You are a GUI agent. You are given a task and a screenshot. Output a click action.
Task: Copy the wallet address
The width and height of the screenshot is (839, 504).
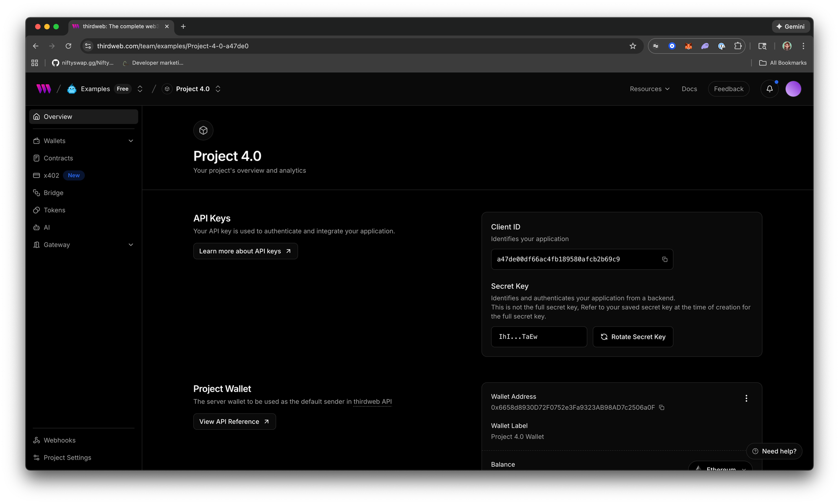click(x=662, y=408)
